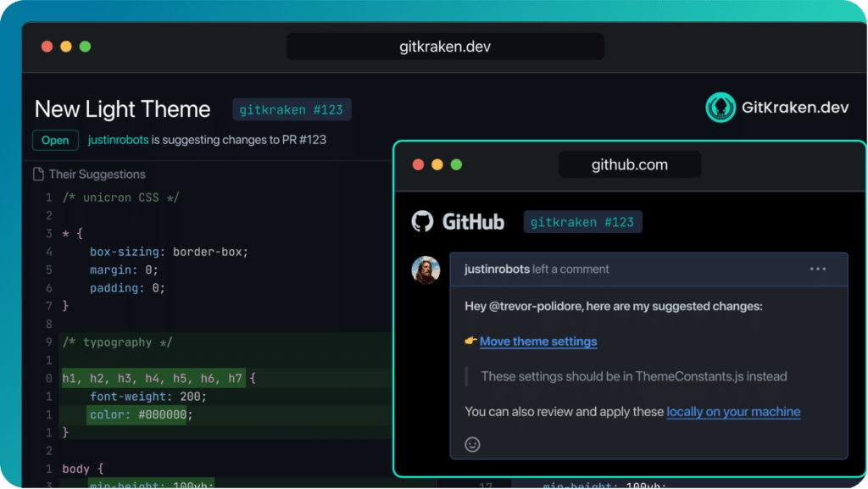Focus the gitkraken.dev address bar
Screen dimensions: 868x489
click(445, 47)
